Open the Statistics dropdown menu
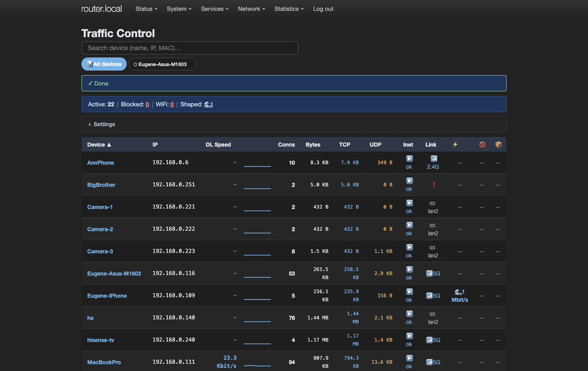Viewport: 588px width, 371px height. point(289,9)
